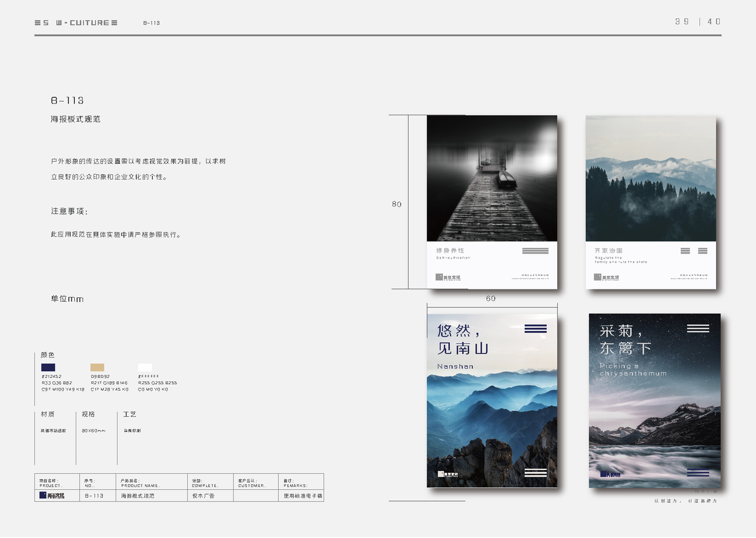
Task: Click the COMPLETE header cell
Action: click(x=210, y=482)
